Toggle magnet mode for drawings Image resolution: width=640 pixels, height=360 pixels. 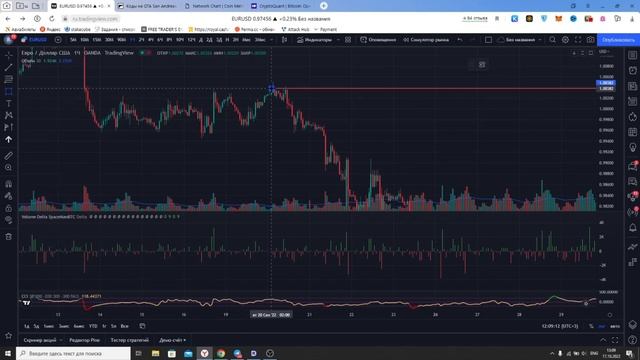(9, 184)
